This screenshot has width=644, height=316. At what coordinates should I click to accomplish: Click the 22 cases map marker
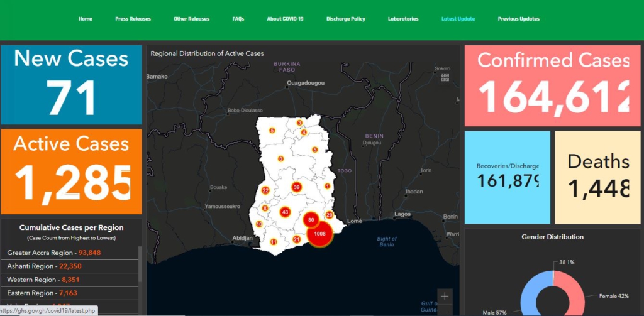tap(265, 190)
